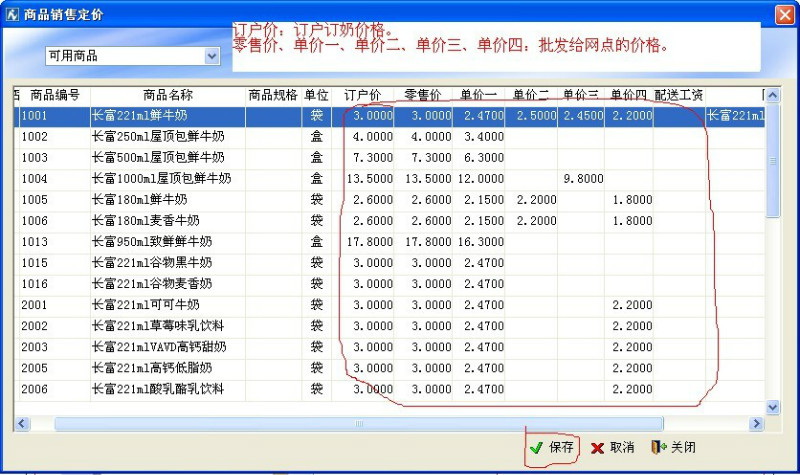Select row 1001 长富221ml鲜牛奶
The image size is (800, 475).
pos(390,116)
